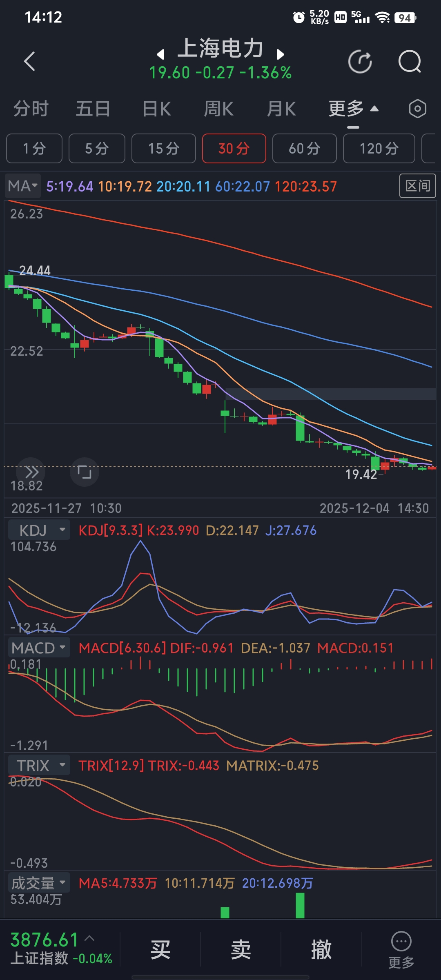Open MA indicator dropdown

click(23, 186)
